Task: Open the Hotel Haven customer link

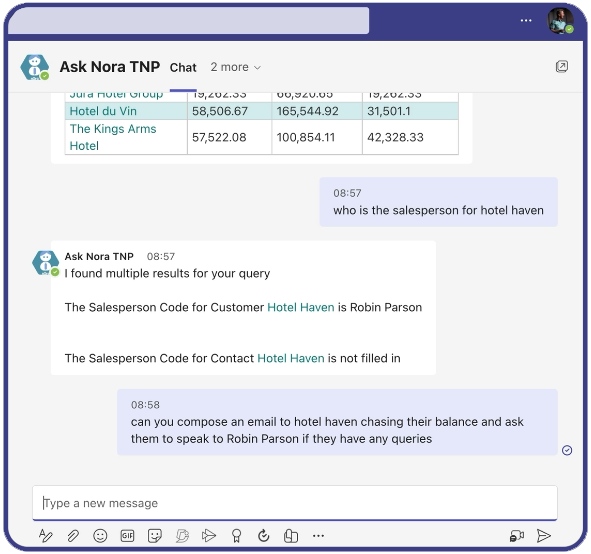Action: [300, 307]
